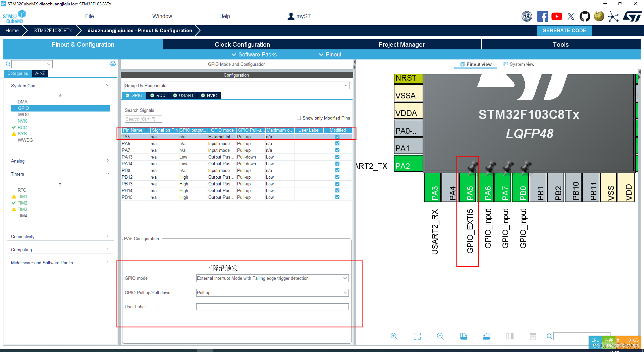Click the category search magnifier icon
The image size is (644, 352).
8,64
